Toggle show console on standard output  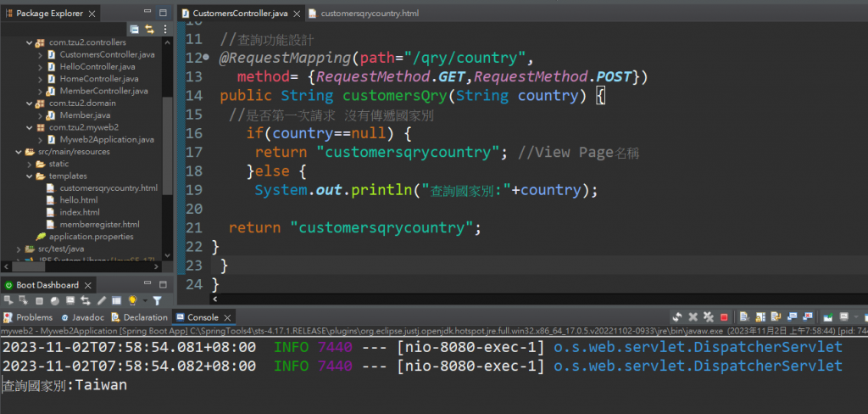(x=793, y=317)
